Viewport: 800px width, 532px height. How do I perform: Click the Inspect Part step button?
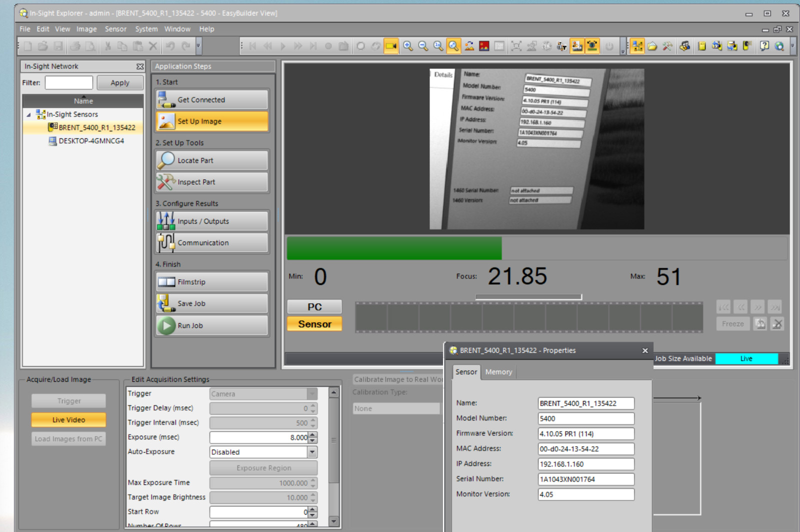tap(212, 182)
